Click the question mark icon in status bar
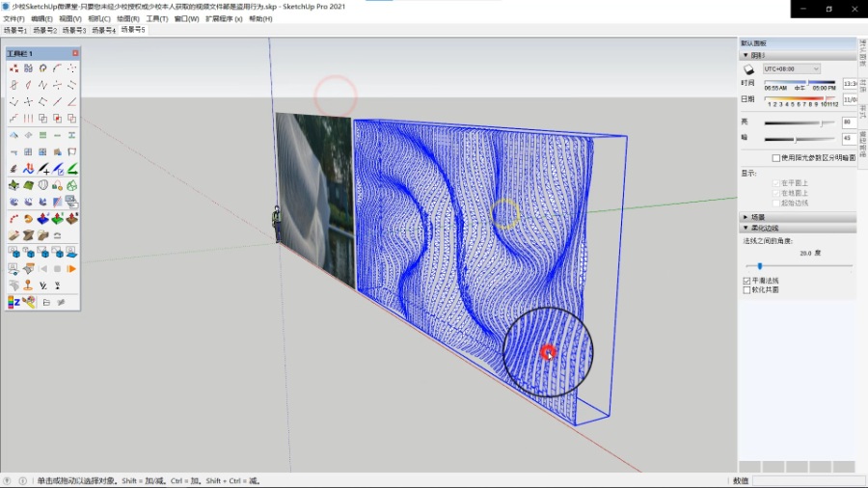The image size is (868, 488). click(7, 481)
